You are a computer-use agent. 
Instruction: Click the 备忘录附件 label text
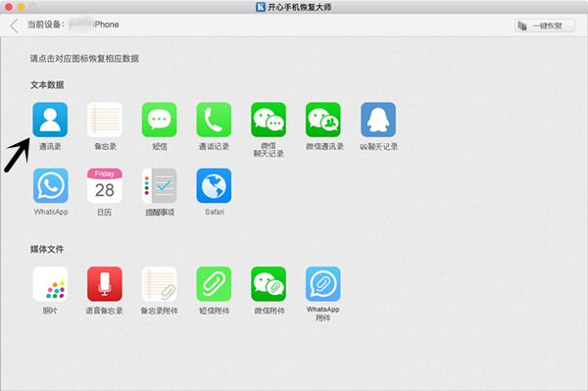pos(160,311)
